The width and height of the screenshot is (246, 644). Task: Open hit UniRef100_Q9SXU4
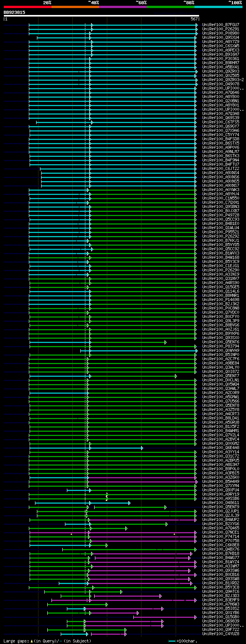click(221, 37)
